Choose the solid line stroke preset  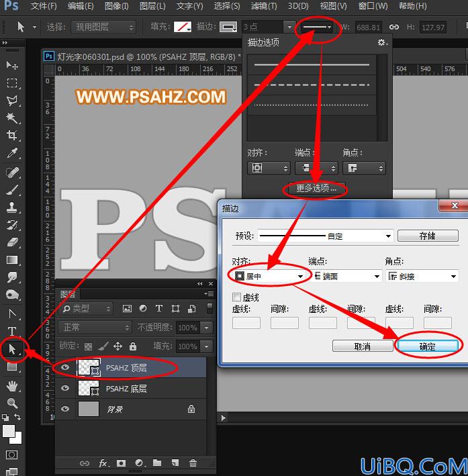(x=312, y=64)
